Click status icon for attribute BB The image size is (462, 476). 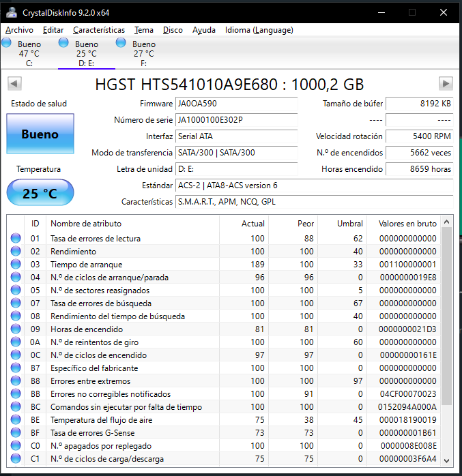(x=16, y=393)
